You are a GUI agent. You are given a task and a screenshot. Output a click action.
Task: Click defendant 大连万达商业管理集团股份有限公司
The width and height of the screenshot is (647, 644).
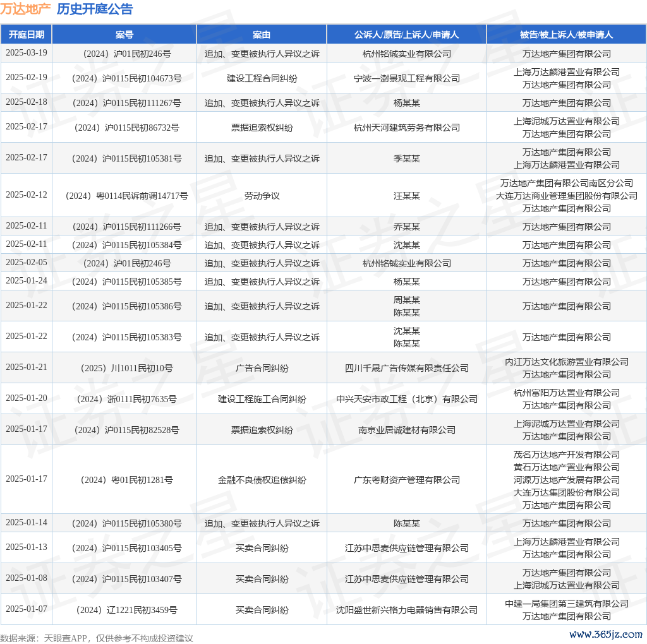pyautogui.click(x=567, y=196)
